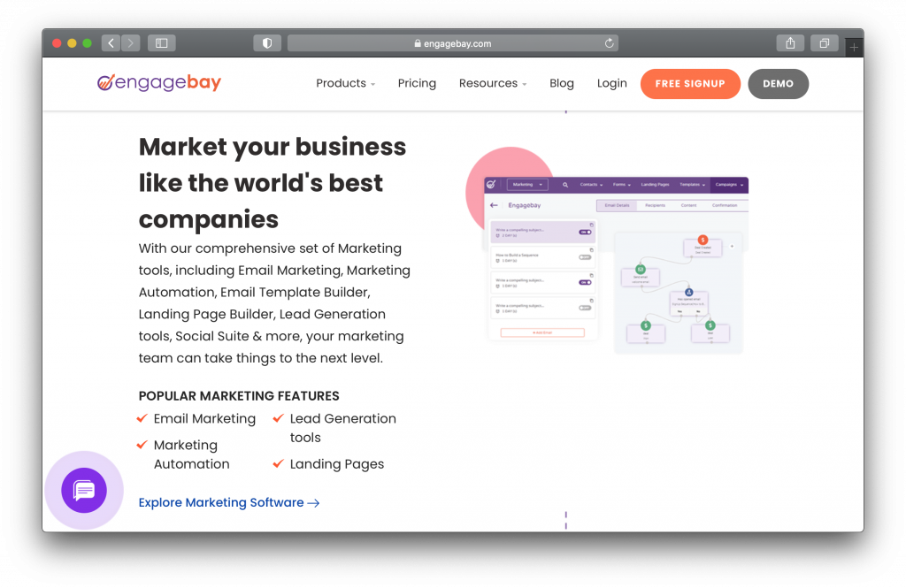
Task: Select the green Send email node icon
Action: pyautogui.click(x=641, y=269)
